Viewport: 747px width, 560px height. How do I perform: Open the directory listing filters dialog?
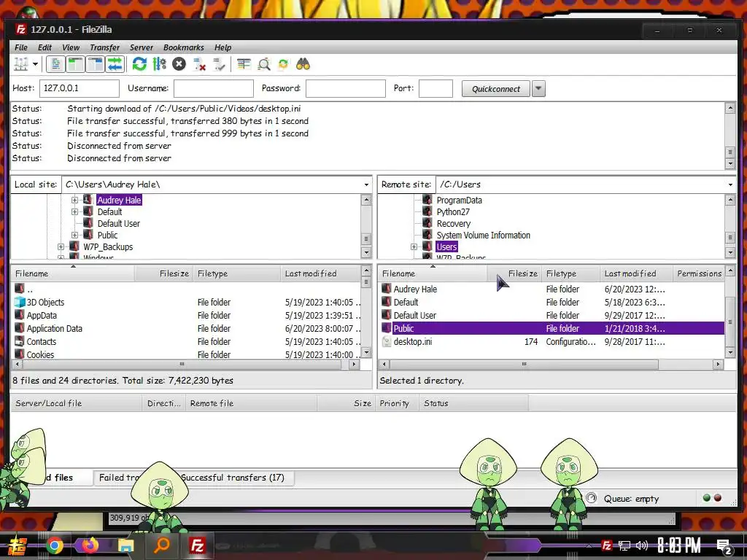click(244, 64)
